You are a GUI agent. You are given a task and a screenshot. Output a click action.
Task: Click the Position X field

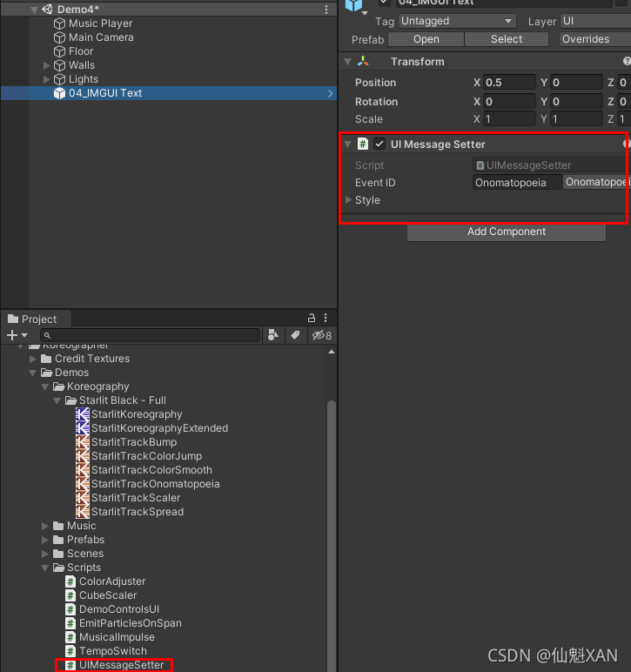pos(509,83)
